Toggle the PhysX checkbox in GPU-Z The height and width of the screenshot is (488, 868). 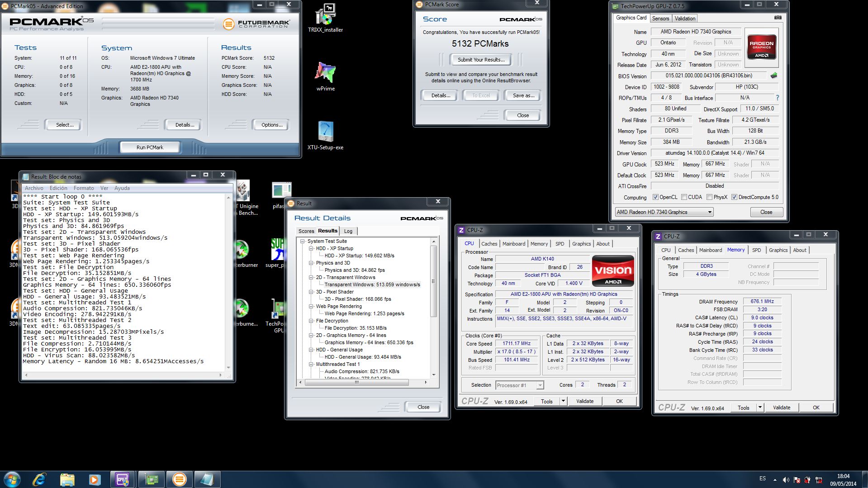pyautogui.click(x=710, y=197)
